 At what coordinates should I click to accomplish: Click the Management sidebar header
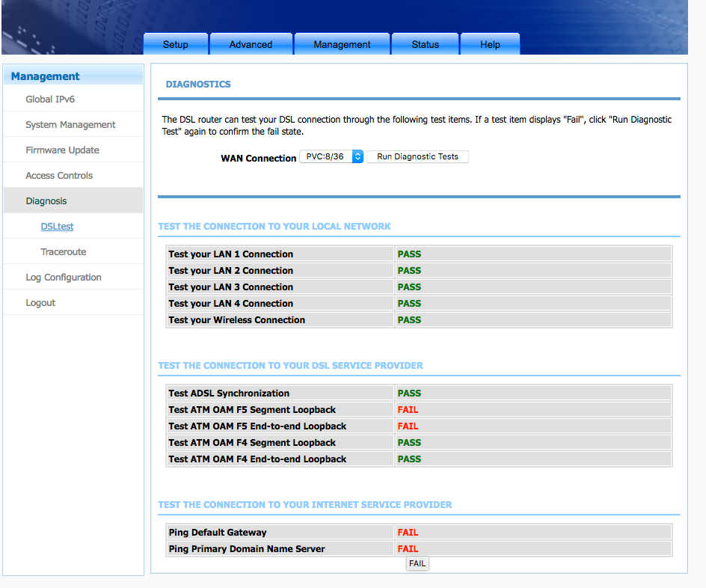coord(46,76)
